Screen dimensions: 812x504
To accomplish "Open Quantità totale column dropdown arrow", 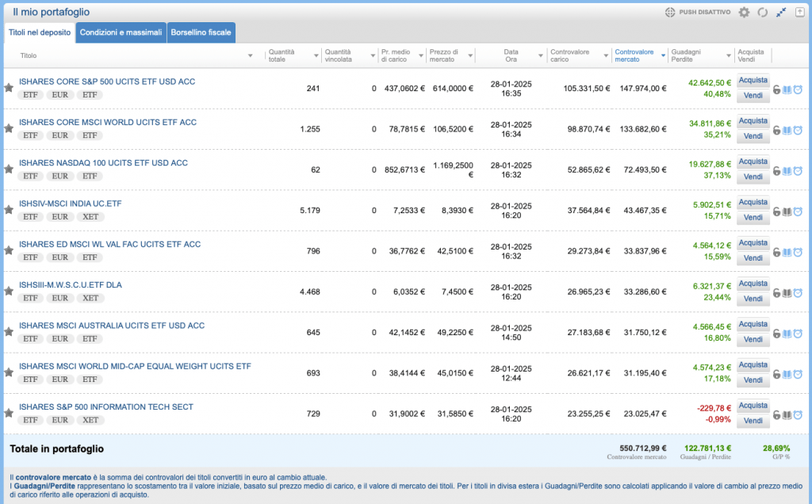I will coord(316,56).
